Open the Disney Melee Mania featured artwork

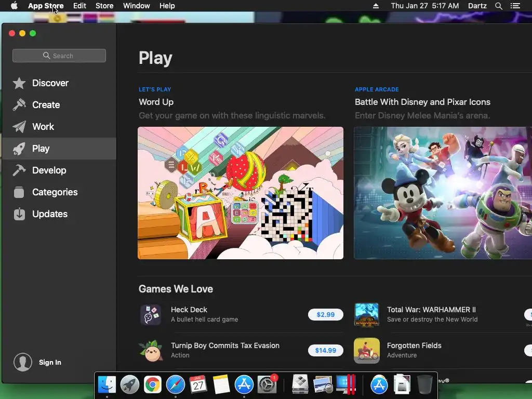point(443,193)
